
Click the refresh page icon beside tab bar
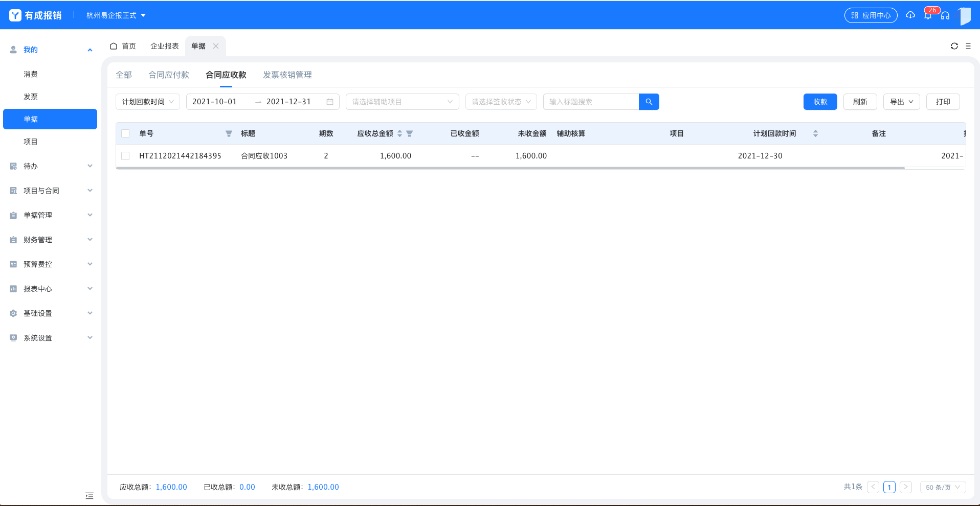tap(954, 46)
